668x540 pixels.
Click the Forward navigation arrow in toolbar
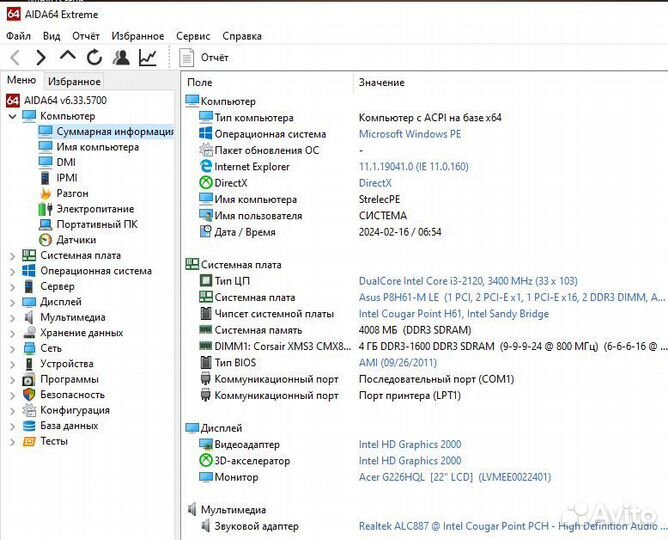(41, 58)
